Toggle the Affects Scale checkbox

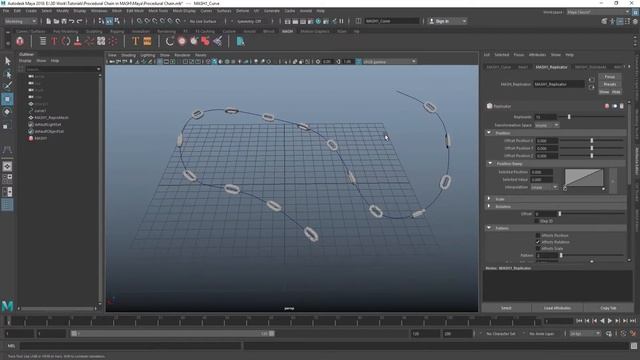pyautogui.click(x=538, y=248)
